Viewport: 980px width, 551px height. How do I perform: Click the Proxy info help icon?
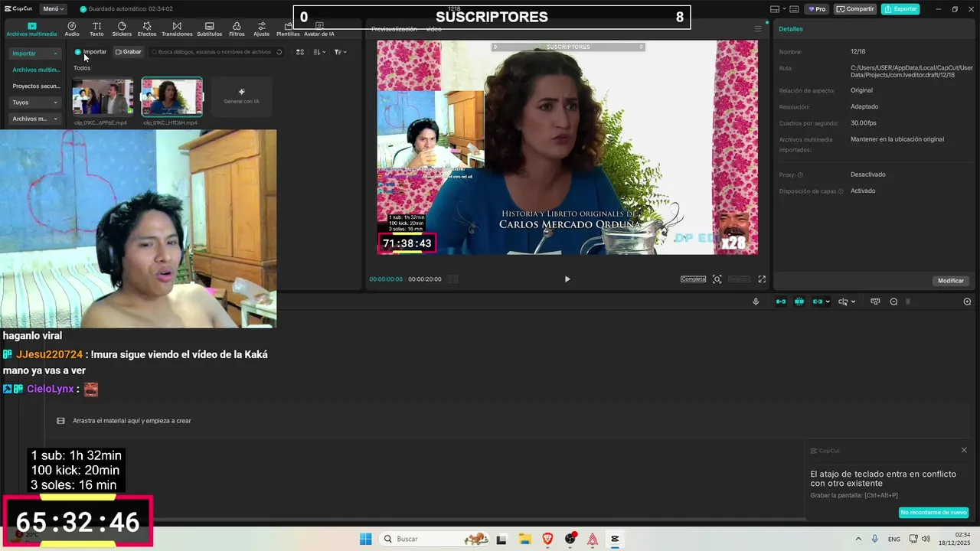[x=800, y=175]
